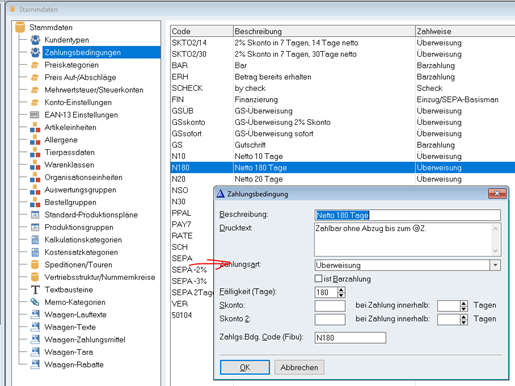The image size is (515, 386).
Task: Click the Produktionsgruppen calendar icon
Action: coord(35,227)
